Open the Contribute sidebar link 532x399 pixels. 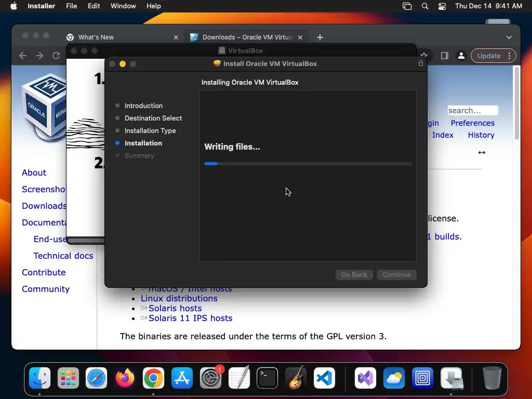point(44,272)
